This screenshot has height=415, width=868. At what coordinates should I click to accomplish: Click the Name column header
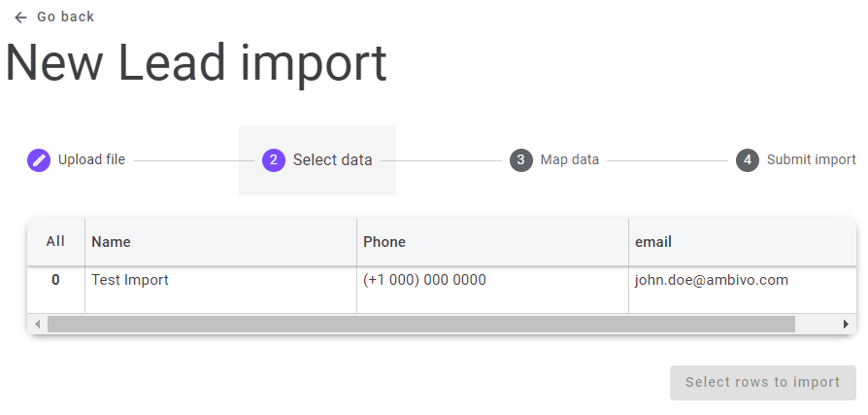pyautogui.click(x=111, y=242)
